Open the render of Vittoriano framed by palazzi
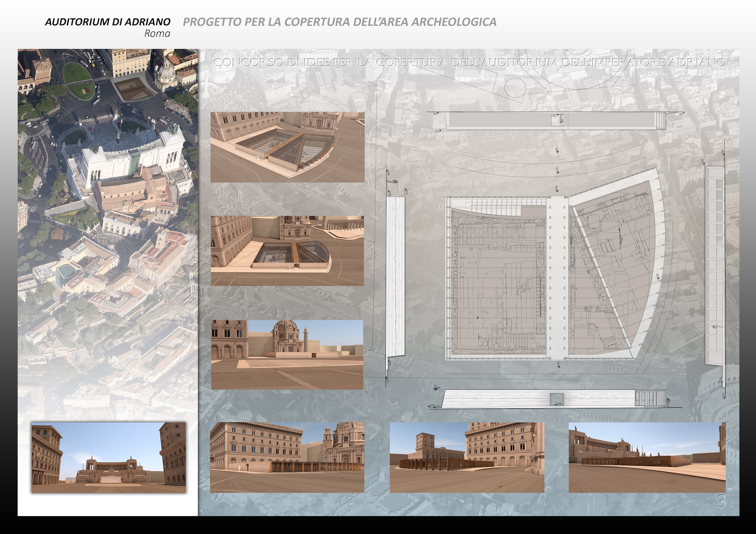756x534 pixels. tap(109, 458)
